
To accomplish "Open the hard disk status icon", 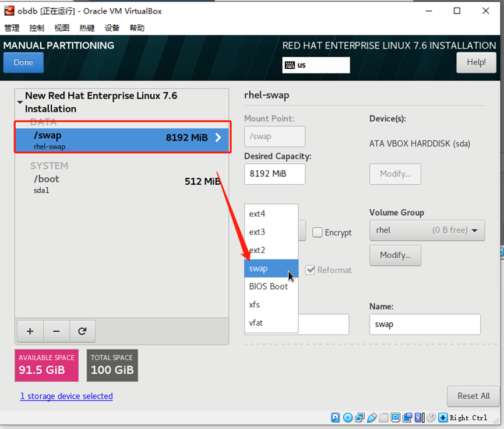I will pos(335,417).
